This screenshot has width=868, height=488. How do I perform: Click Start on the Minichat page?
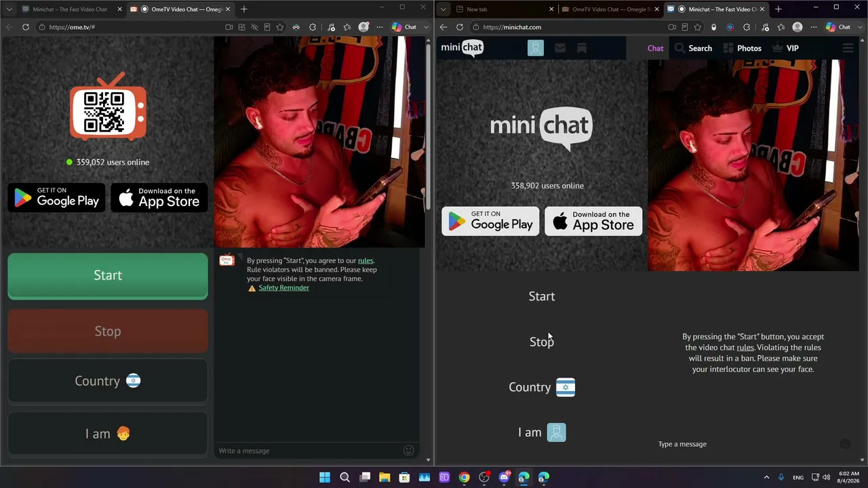tap(542, 296)
